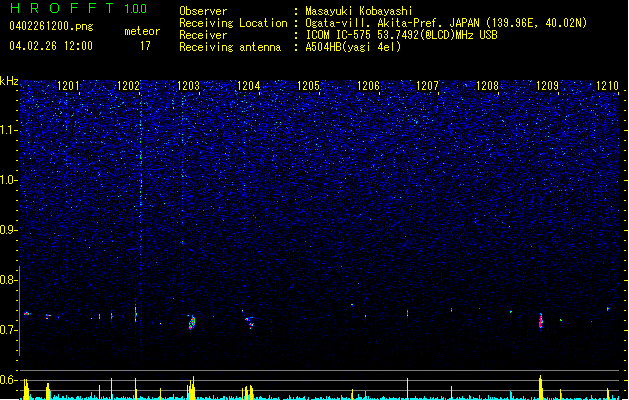Click the 1206 time marker
The height and width of the screenshot is (400, 629).
pyautogui.click(x=368, y=86)
